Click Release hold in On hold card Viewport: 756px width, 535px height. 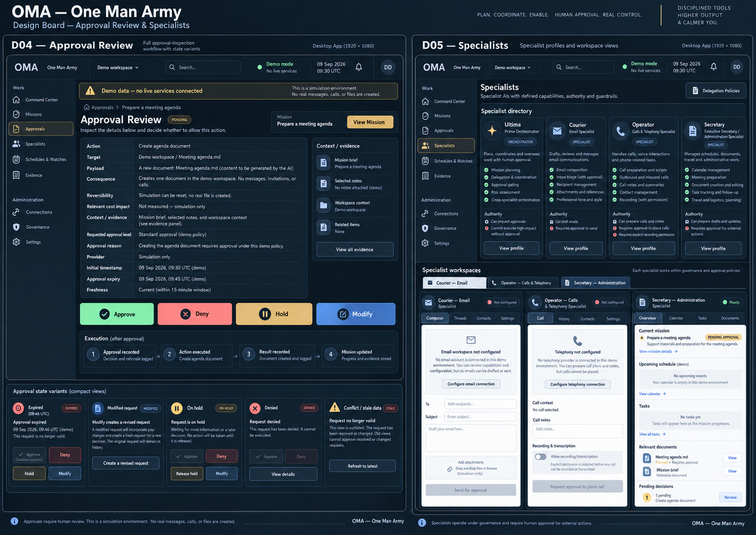pos(187,474)
